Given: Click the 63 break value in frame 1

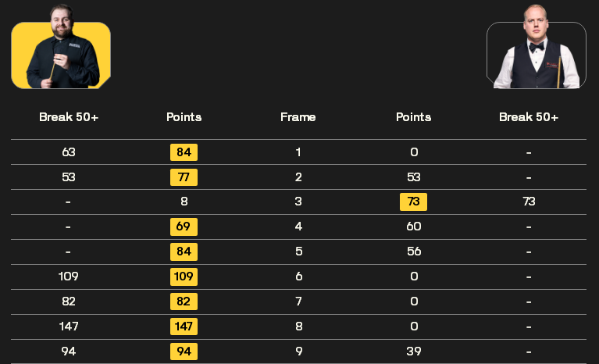Looking at the screenshot, I should 69,152.
